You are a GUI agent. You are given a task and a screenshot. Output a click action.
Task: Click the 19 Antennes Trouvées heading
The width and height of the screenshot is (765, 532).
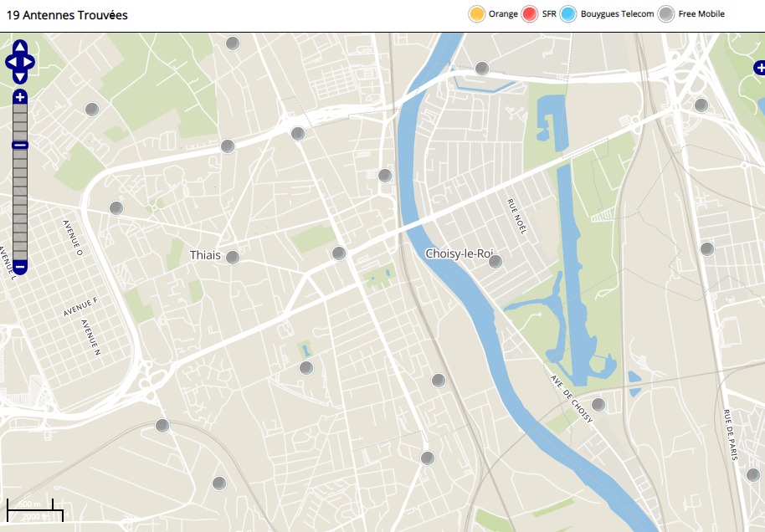coord(67,15)
